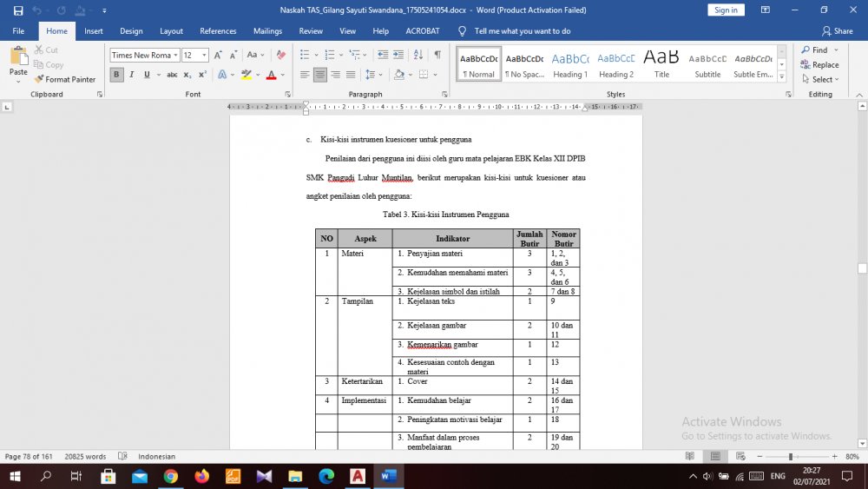This screenshot has width=868, height=489.
Task: Click the vertical scrollbar thumb
Action: [x=862, y=268]
